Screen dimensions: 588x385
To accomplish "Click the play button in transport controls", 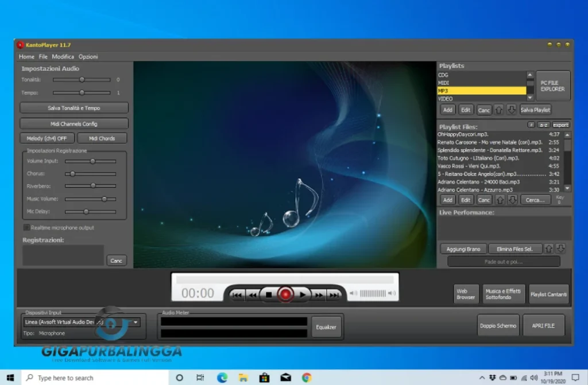I will coord(303,294).
